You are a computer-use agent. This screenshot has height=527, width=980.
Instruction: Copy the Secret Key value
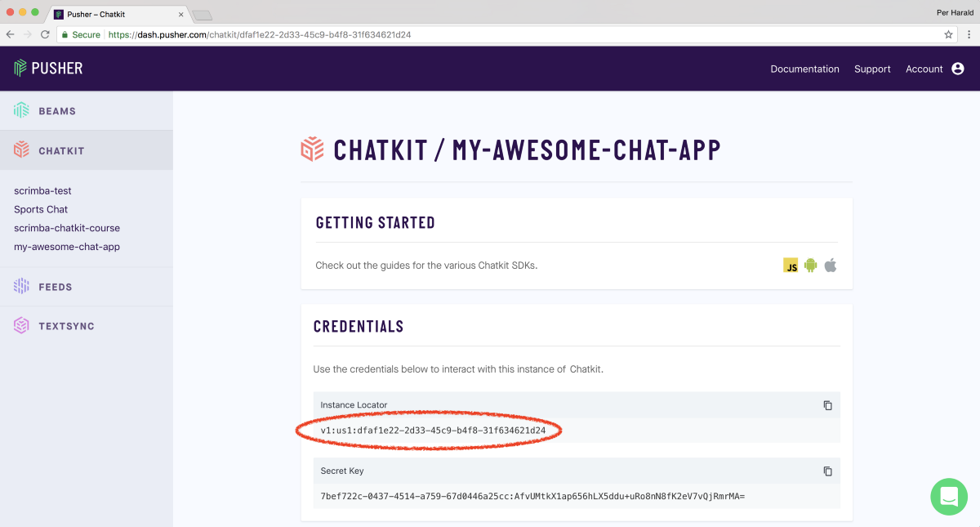[827, 471]
